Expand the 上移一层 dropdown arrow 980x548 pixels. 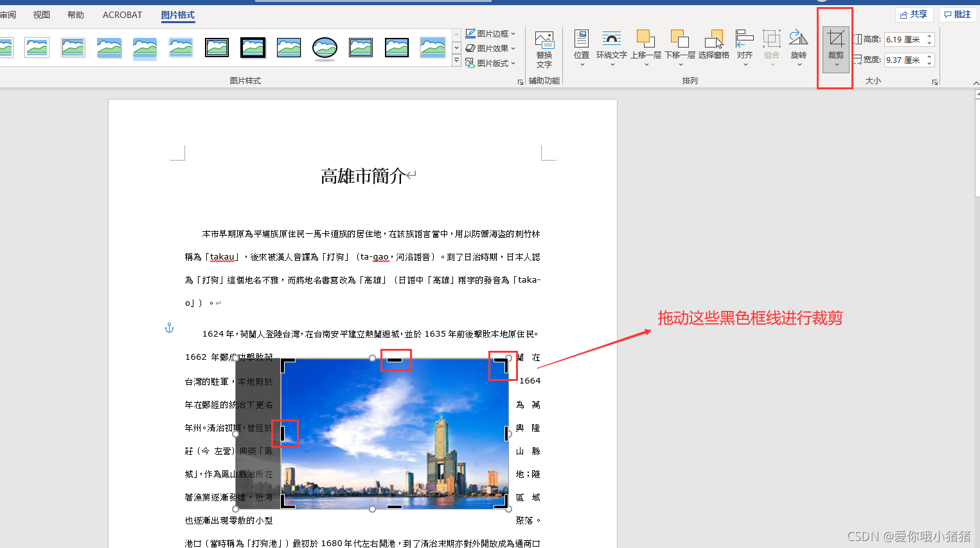point(646,64)
